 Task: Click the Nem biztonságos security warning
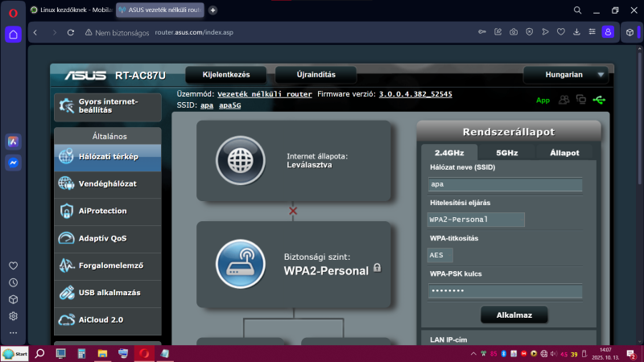(117, 32)
